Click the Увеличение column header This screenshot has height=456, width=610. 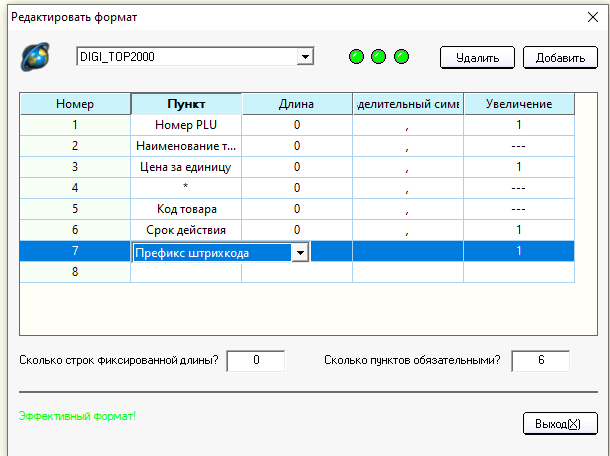(519, 104)
